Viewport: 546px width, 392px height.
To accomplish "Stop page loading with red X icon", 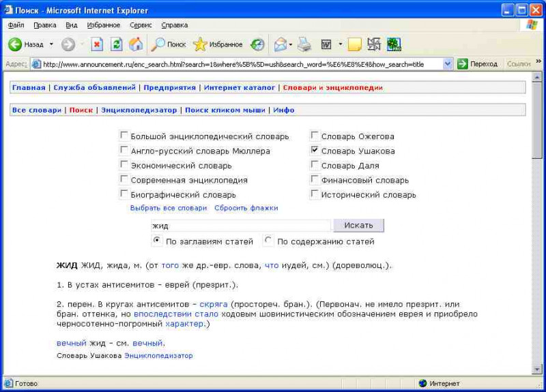I will 97,44.
